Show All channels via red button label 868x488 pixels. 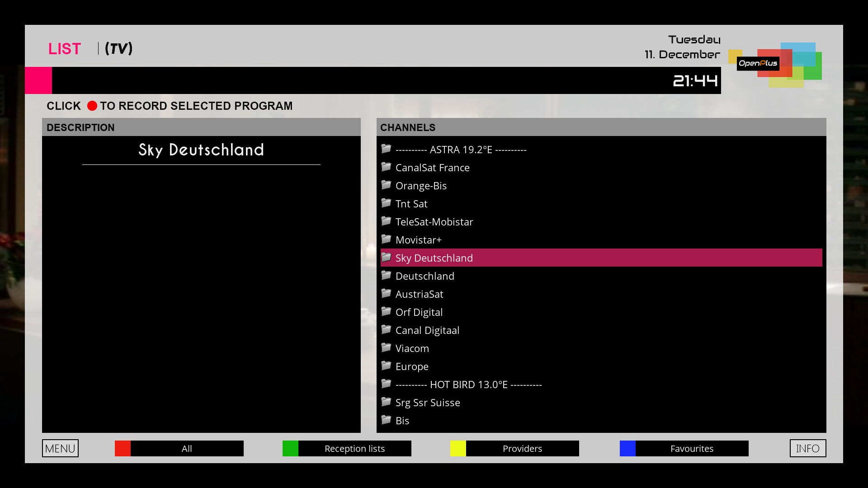pos(187,448)
